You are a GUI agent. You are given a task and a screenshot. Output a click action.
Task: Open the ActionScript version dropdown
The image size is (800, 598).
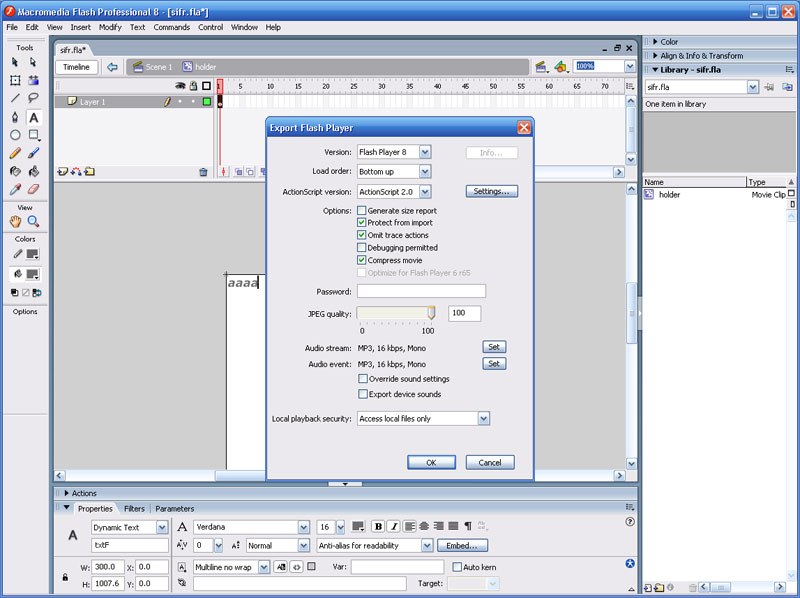425,192
